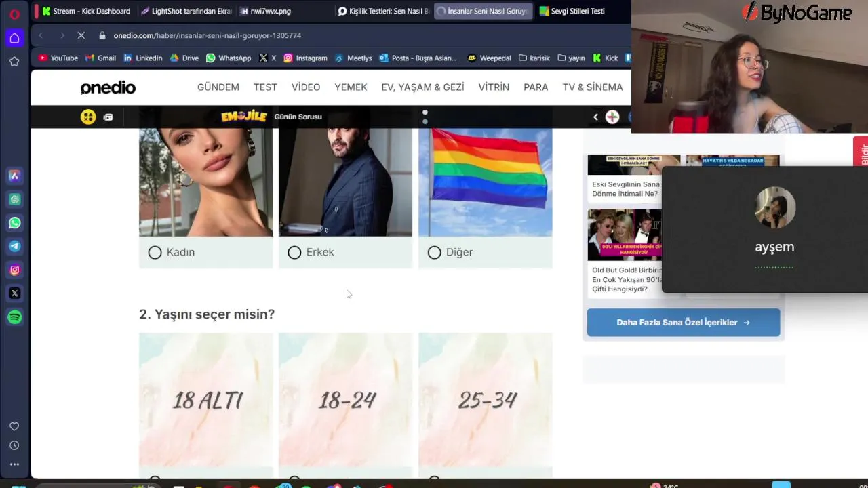Click the EMOJİLE logo banner
The width and height of the screenshot is (868, 488).
pos(244,117)
